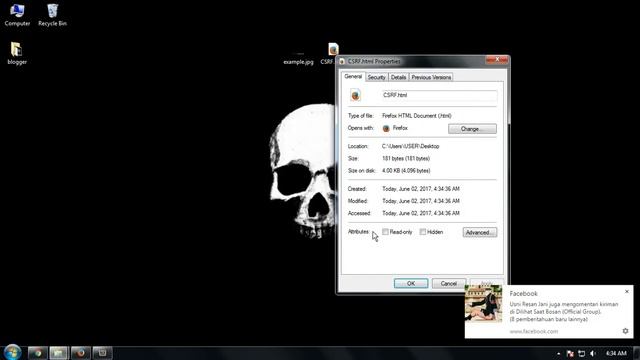Click the 181 bytes Size value

[x=406, y=158]
